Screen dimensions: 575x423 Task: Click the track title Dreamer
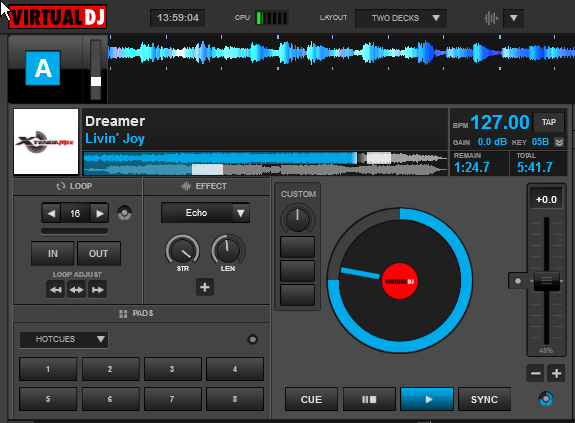[x=115, y=121]
